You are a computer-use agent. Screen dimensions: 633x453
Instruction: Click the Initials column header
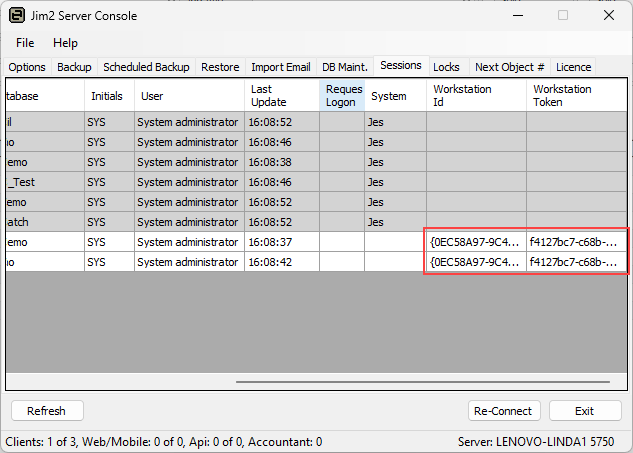coord(109,96)
